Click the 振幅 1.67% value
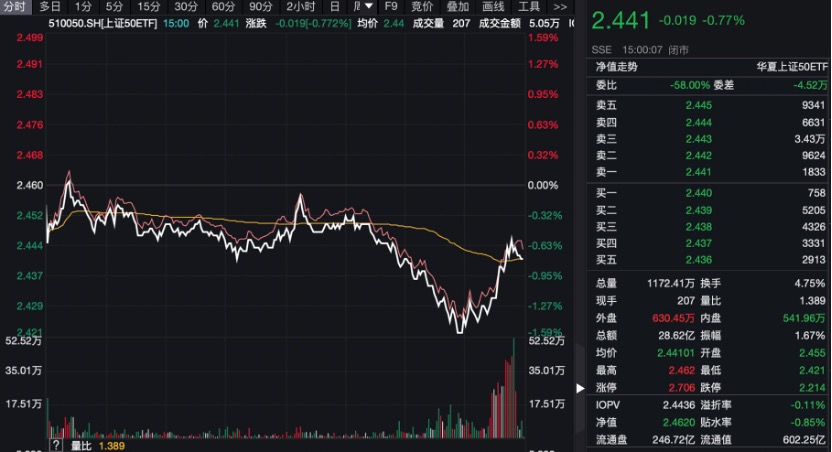 point(810,335)
